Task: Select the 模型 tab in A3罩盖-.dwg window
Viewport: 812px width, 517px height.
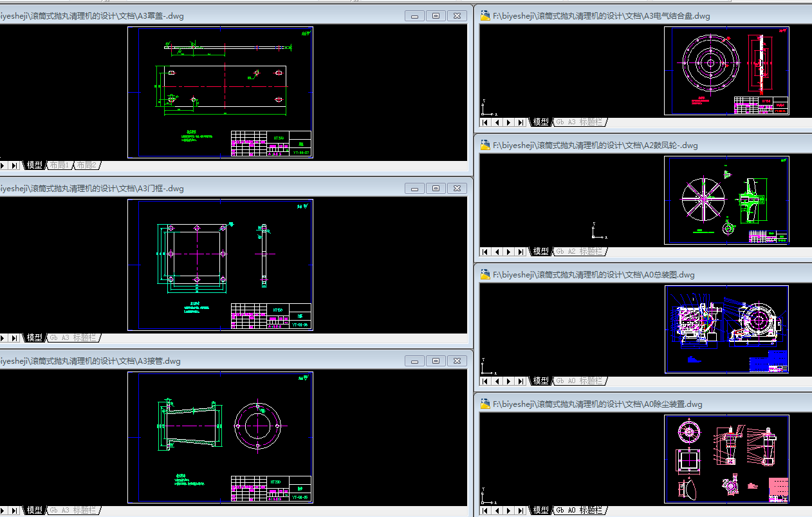Action: 35,165
